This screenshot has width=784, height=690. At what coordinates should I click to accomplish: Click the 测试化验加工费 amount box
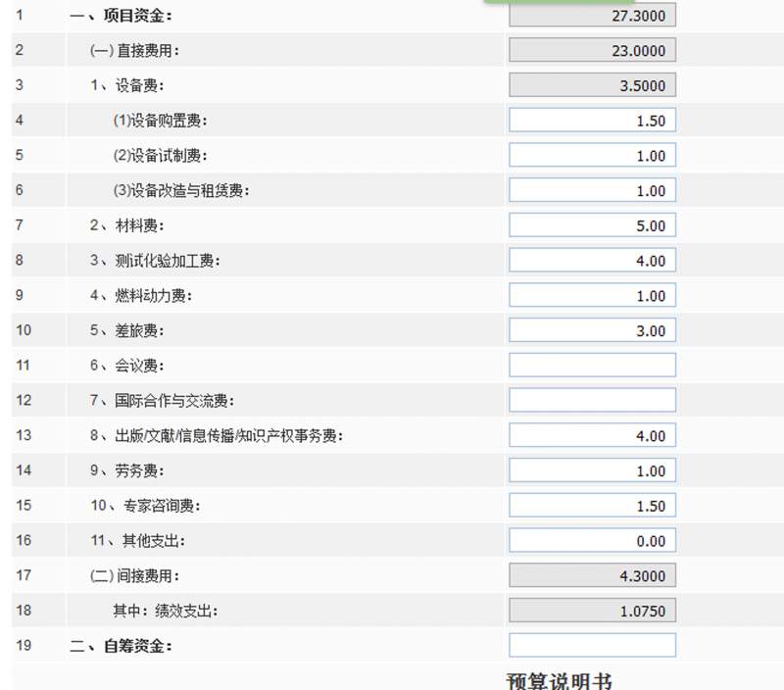[x=593, y=260]
